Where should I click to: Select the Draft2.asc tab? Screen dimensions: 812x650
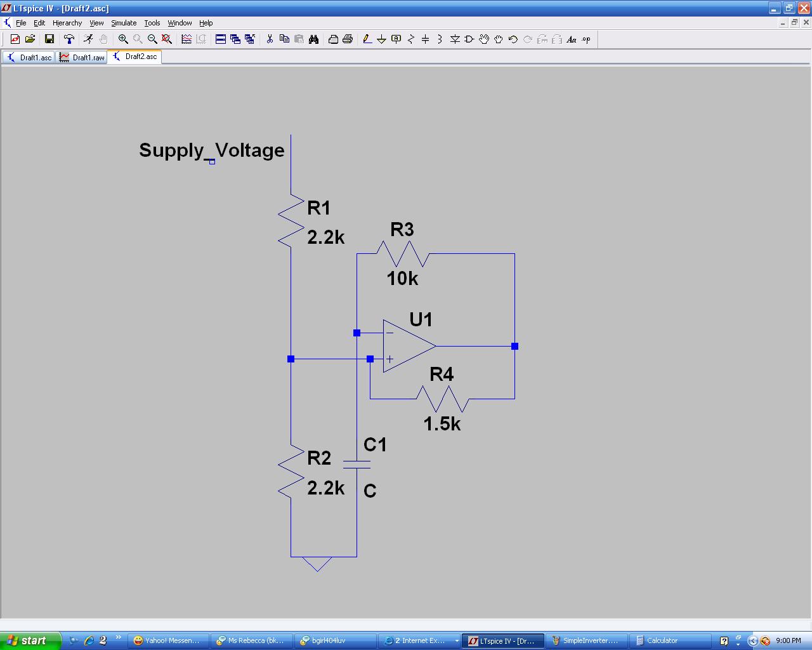coord(134,56)
